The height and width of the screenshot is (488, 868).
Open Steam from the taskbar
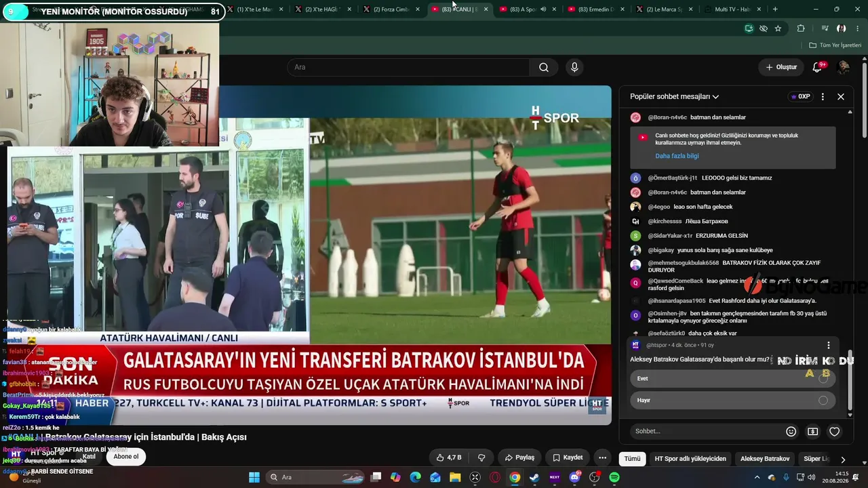pyautogui.click(x=534, y=477)
